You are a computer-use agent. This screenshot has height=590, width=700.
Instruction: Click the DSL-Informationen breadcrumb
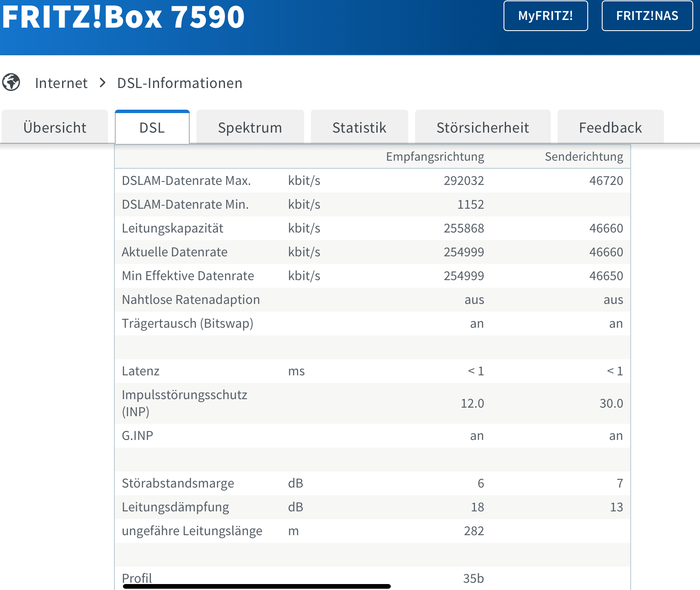pos(179,83)
